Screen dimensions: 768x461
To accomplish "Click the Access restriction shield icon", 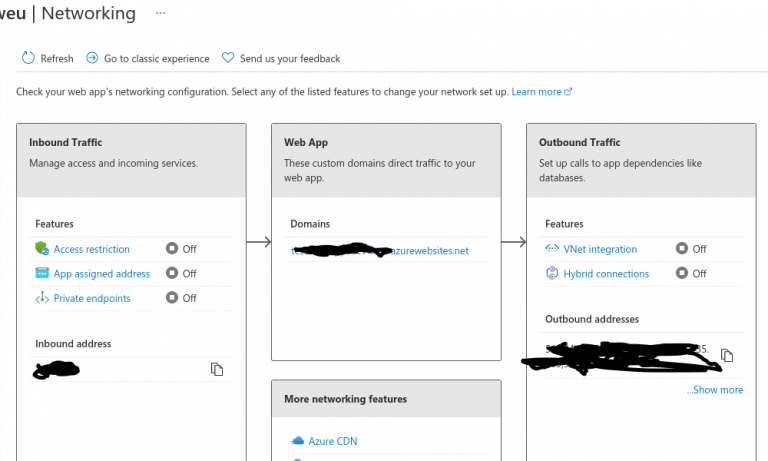I will pyautogui.click(x=42, y=249).
